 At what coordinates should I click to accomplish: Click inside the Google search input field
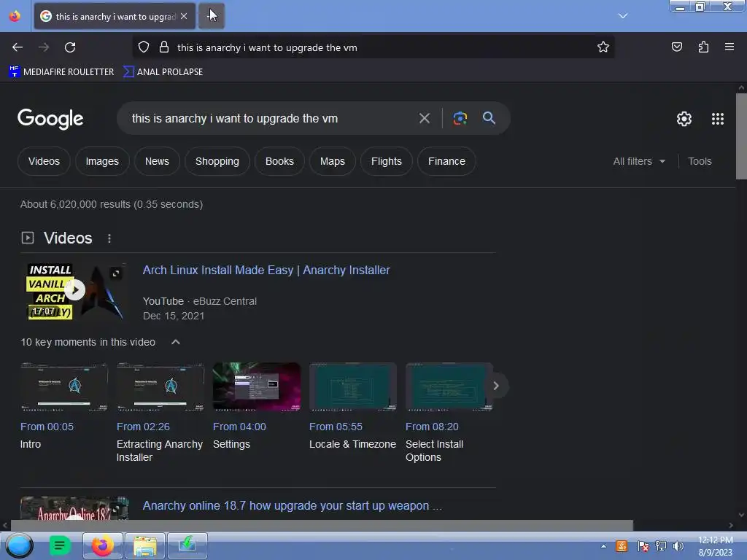coord(271,118)
